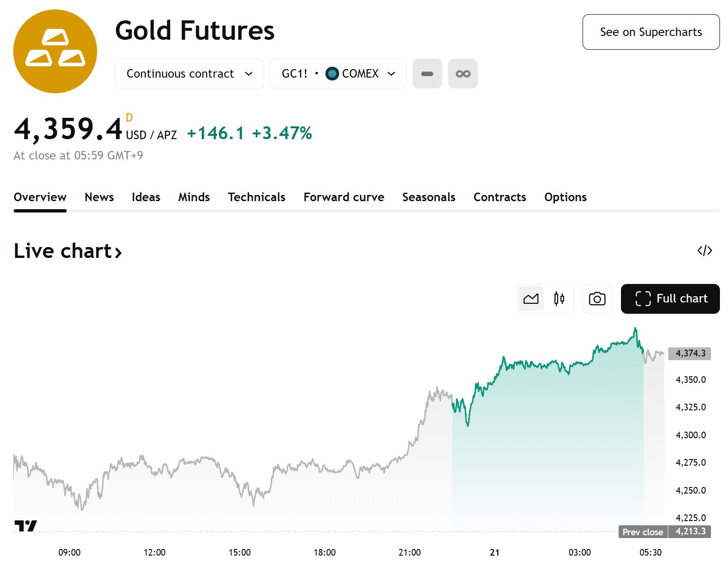
Task: Click the TradingView logo on chart
Action: [x=26, y=525]
